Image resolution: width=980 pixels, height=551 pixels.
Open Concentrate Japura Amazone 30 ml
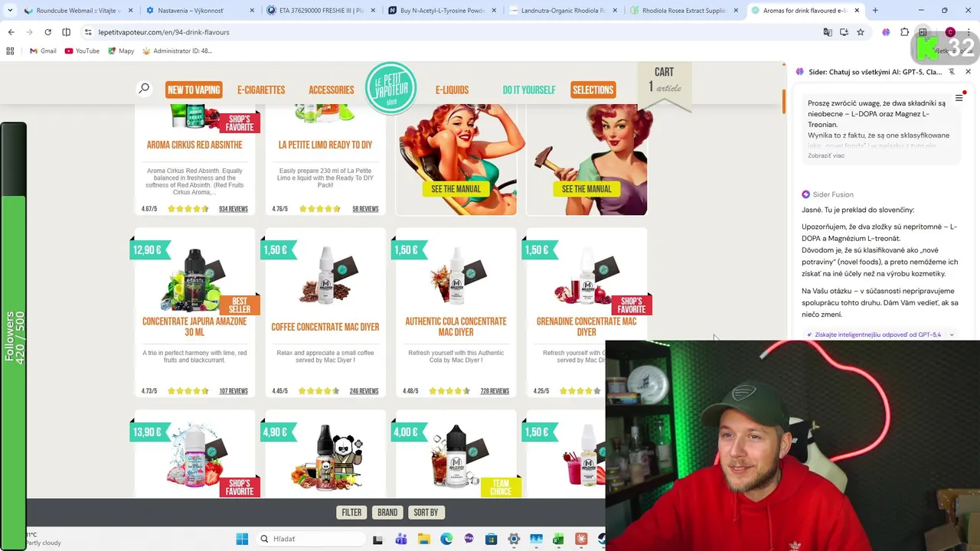click(x=194, y=327)
